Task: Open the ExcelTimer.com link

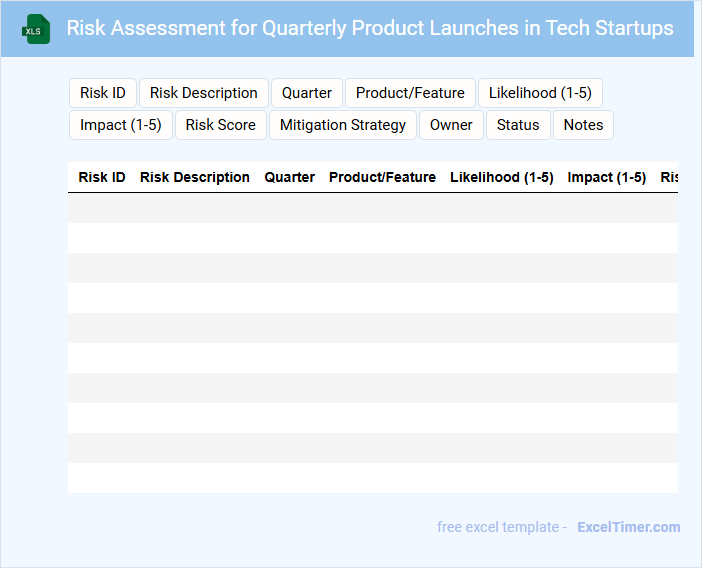Action: 628,527
